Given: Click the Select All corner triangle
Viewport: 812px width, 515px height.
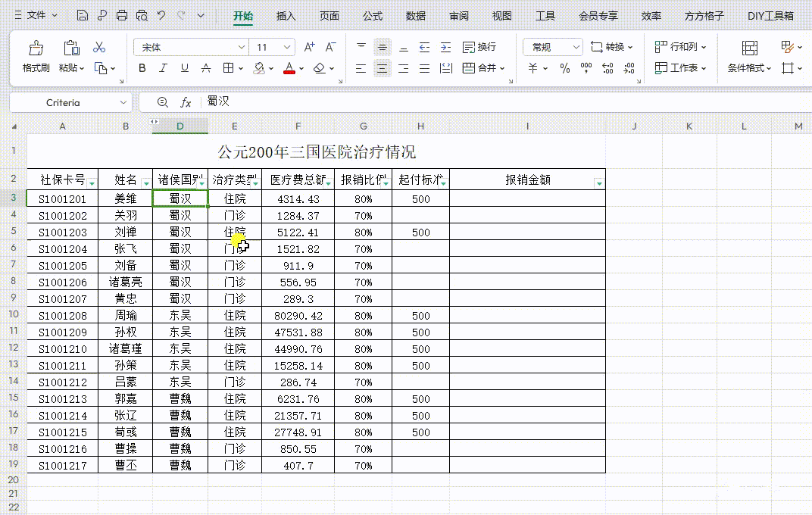Looking at the screenshot, I should (14, 126).
